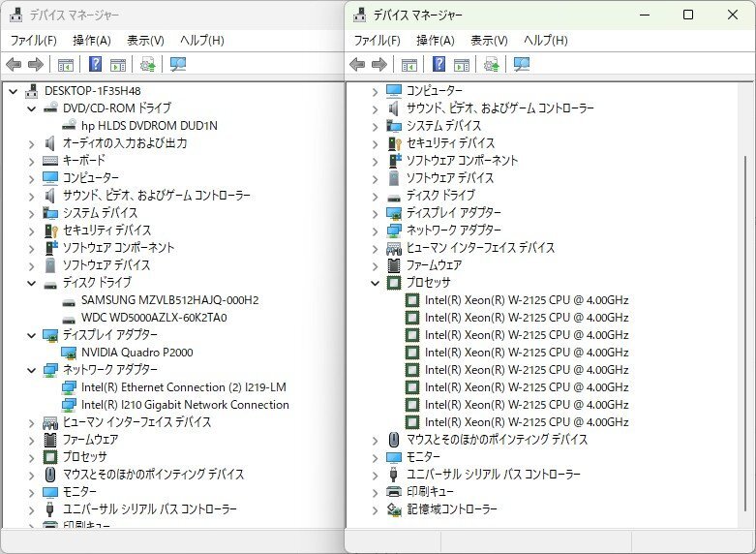The image size is (756, 554).
Task: Select Intel Ethernet Connection (2) I219-LM
Action: pos(183,387)
